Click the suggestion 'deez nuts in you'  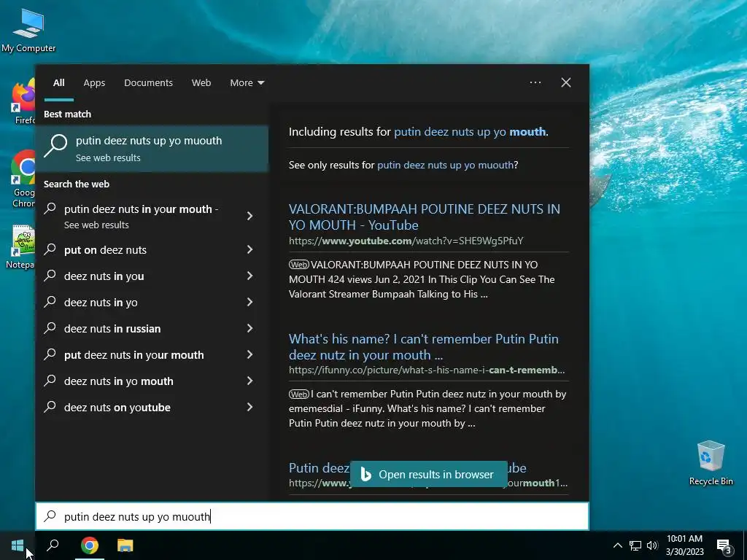pos(104,276)
